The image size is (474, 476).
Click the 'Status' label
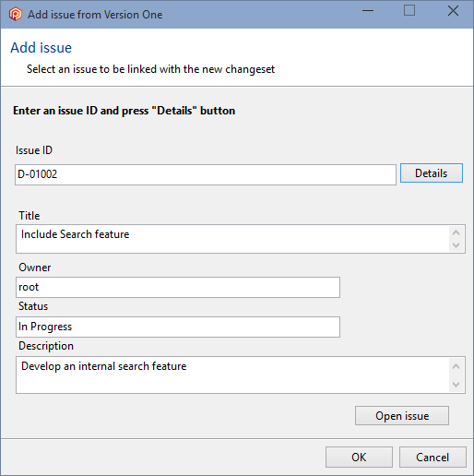tap(33, 306)
